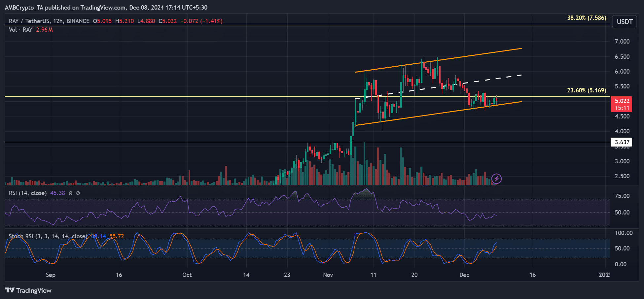Click the AMBCrypto_TA publication header text
This screenshot has width=644, height=299.
[x=106, y=7]
